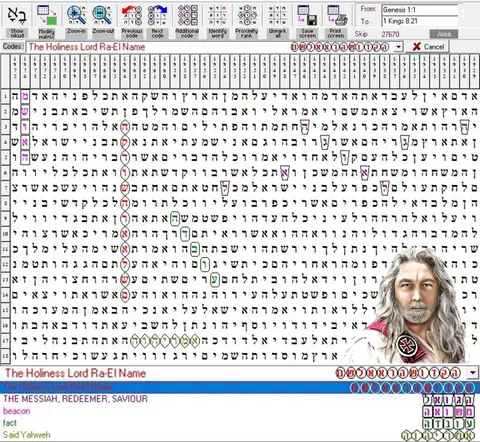Click the Proximity rank label
The width and height of the screenshot is (480, 442).
[247, 33]
